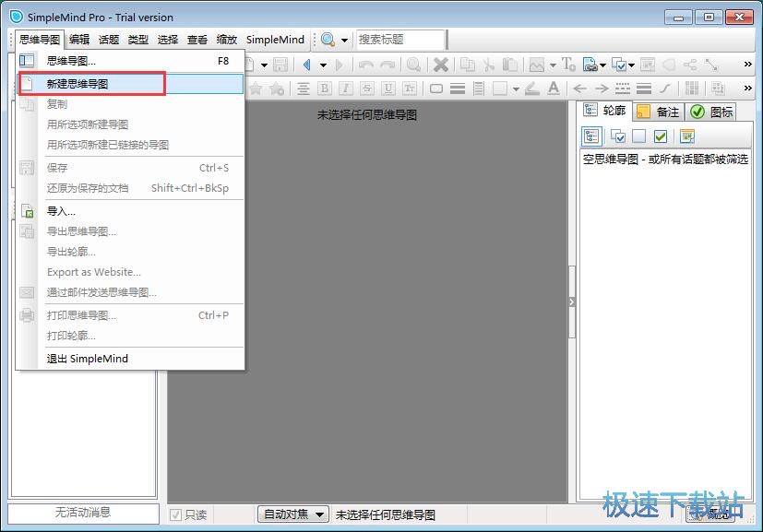Open the add image dropdown arrow
Image resolution: width=763 pixels, height=532 pixels.
click(553, 65)
